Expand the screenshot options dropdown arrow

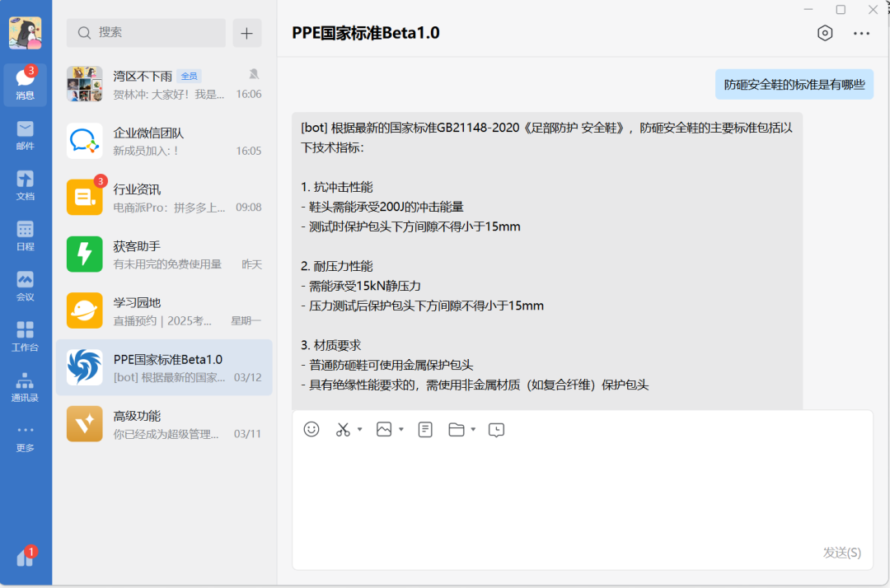360,429
